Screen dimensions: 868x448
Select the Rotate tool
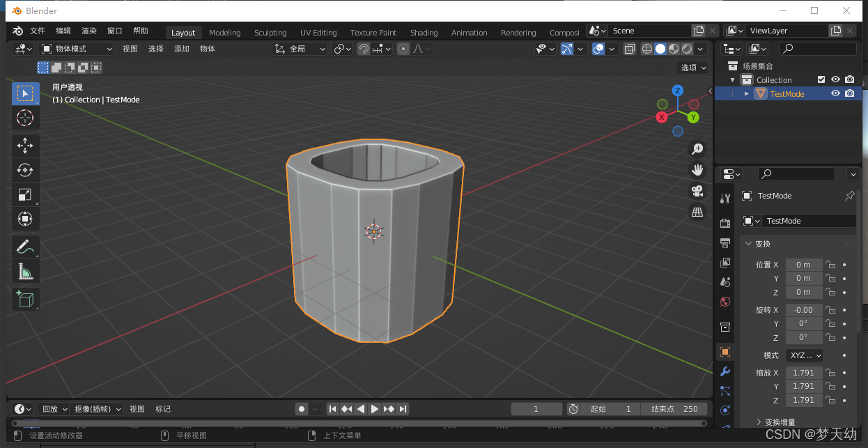click(25, 170)
